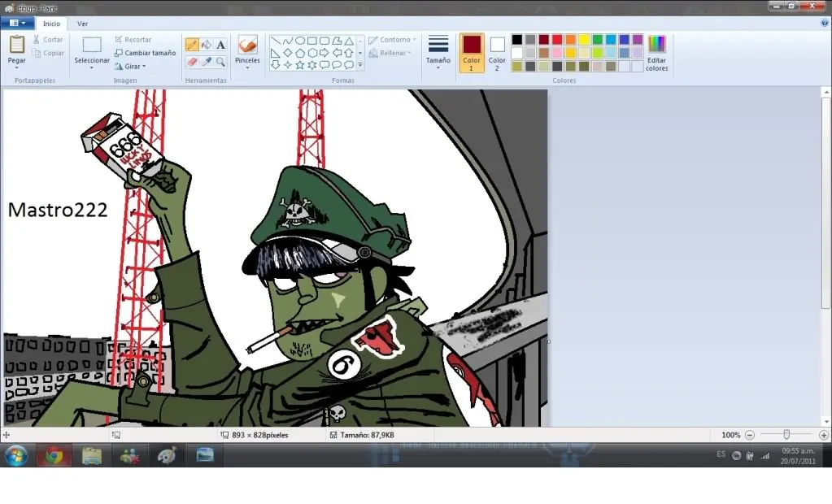Viewport: 832px width, 504px height.
Task: Choose the Curve shape
Action: click(288, 41)
